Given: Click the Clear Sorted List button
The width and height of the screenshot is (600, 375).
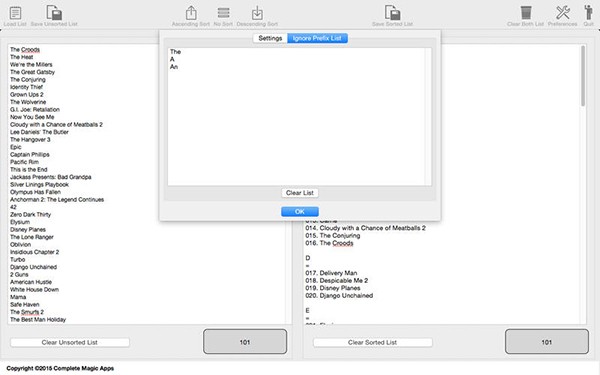Looking at the screenshot, I should (372, 342).
